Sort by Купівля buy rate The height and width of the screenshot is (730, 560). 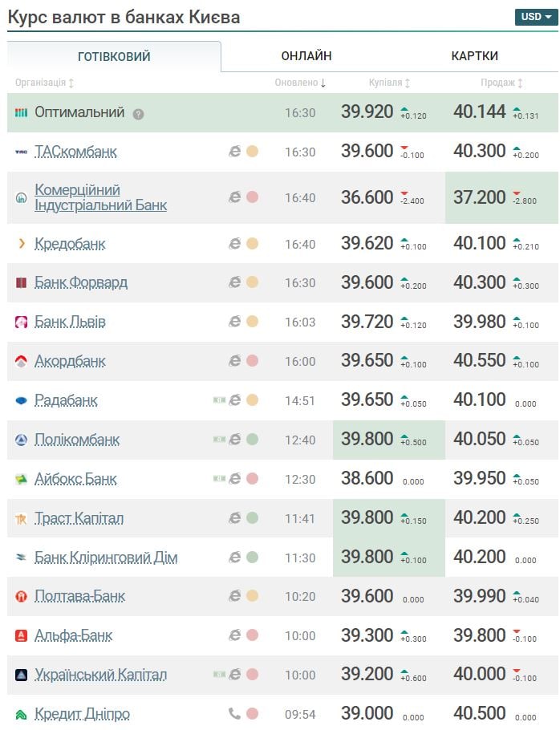click(x=390, y=83)
